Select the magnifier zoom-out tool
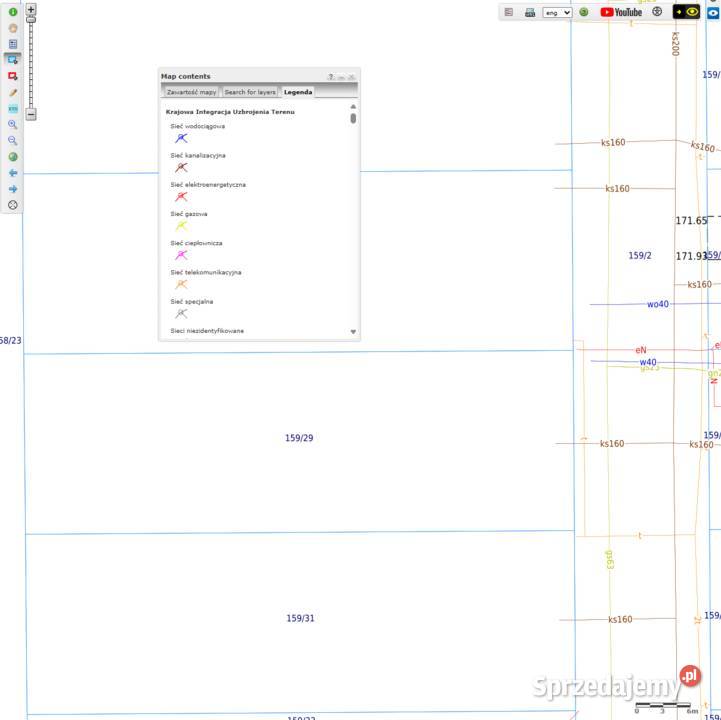The height and width of the screenshot is (720, 721). tap(13, 141)
